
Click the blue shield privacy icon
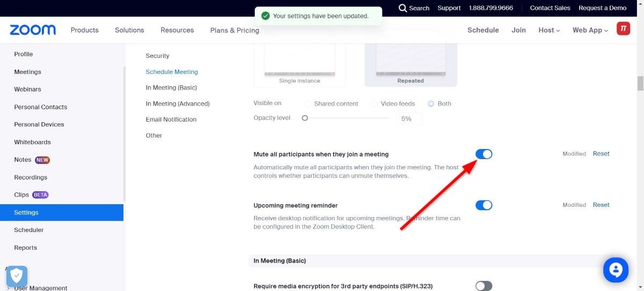[x=17, y=277]
